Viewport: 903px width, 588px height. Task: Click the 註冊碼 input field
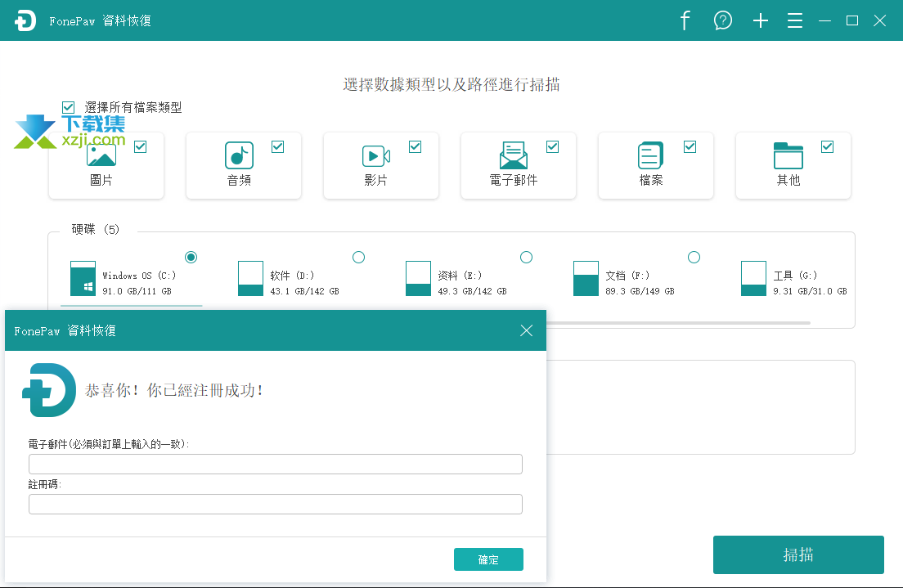coord(276,504)
